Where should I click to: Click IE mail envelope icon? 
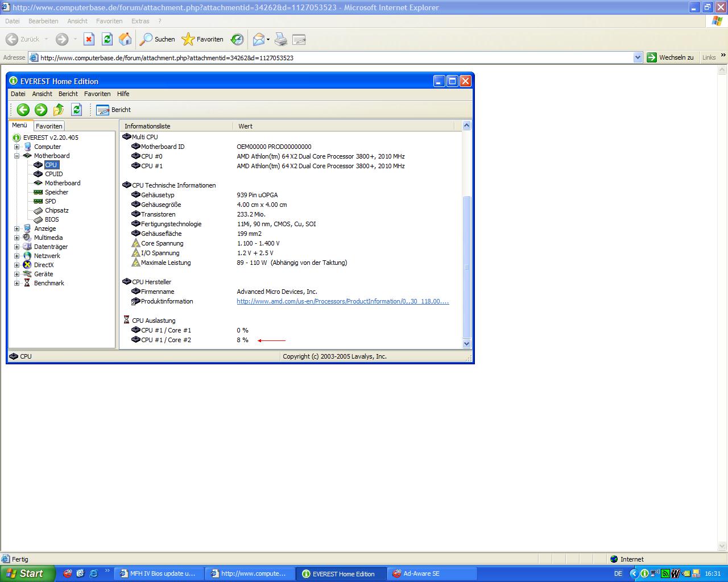[259, 39]
